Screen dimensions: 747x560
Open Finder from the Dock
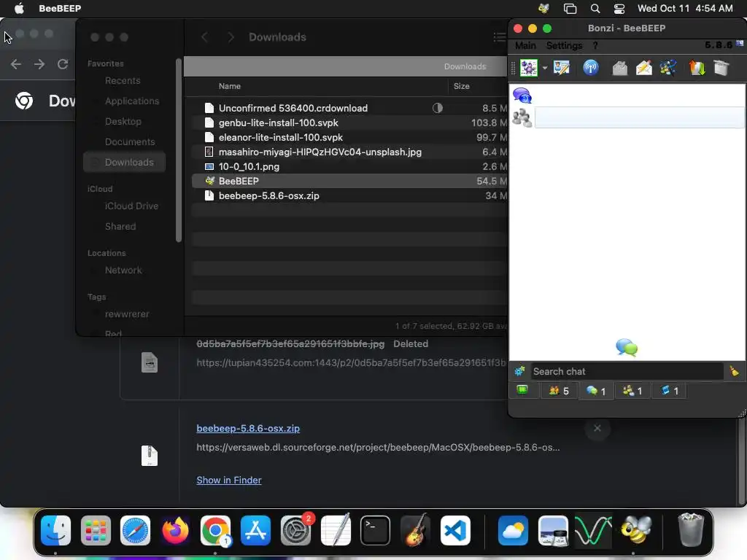[x=55, y=531]
